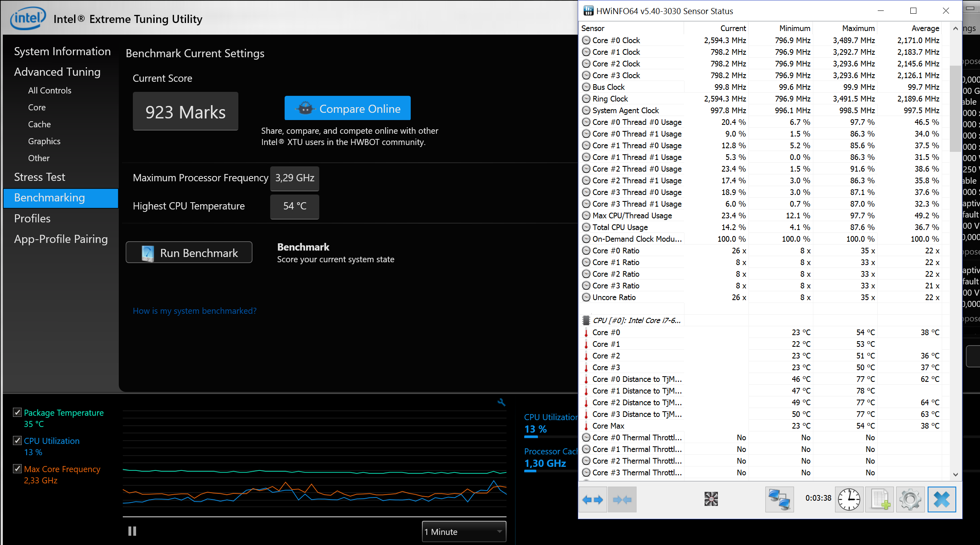Click the log file plus icon

coord(880,499)
